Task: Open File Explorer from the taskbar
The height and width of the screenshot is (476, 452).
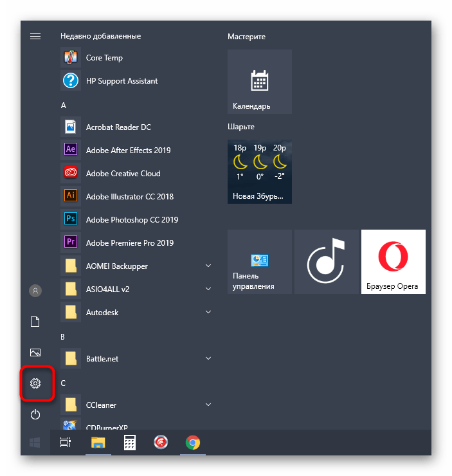Action: 98,443
